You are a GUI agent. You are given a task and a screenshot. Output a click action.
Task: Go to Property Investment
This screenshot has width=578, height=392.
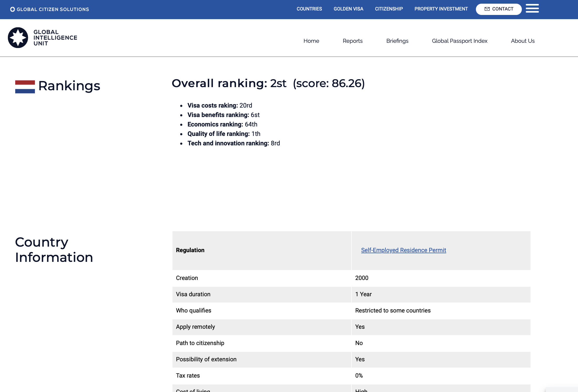[441, 9]
